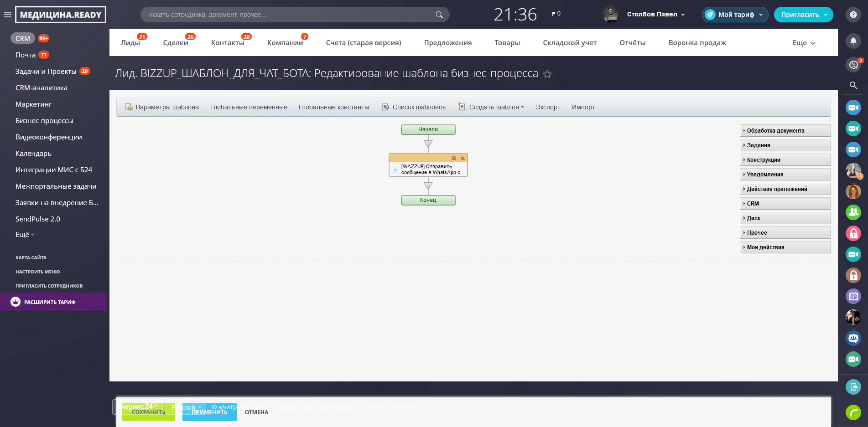Open Бизнес-процессы in left sidebar
Screen dimensions: 868x427
tap(44, 121)
